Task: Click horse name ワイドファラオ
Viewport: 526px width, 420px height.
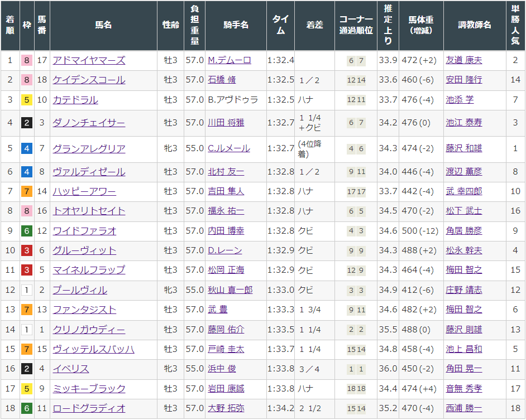Action: 84,230
